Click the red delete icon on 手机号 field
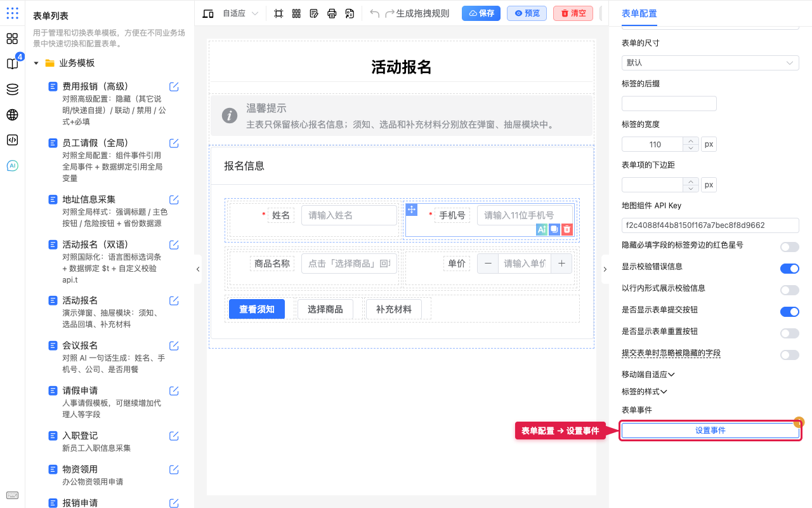812x508 pixels. coord(567,230)
